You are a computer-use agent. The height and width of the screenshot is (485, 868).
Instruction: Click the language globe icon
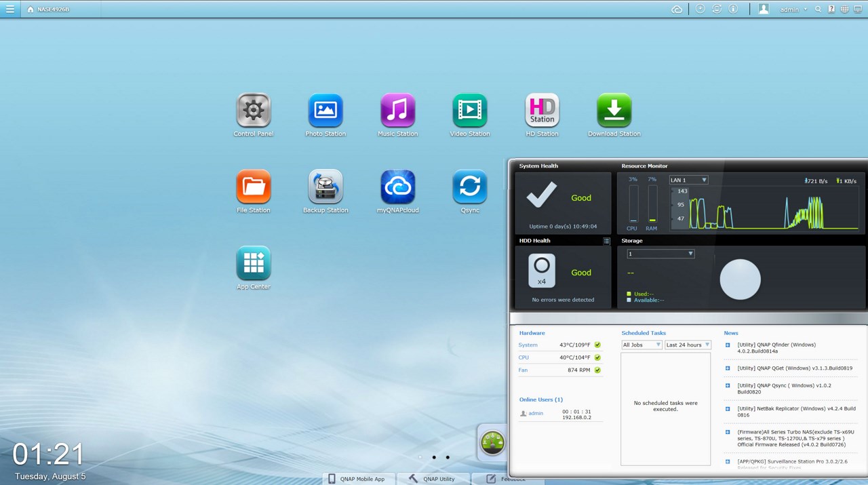point(844,9)
